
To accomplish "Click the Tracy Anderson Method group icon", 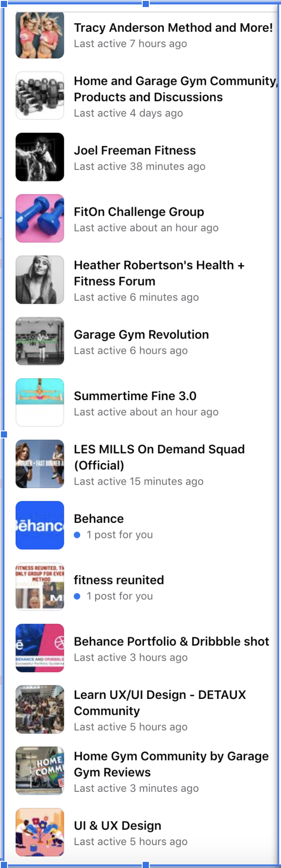I will point(40,33).
